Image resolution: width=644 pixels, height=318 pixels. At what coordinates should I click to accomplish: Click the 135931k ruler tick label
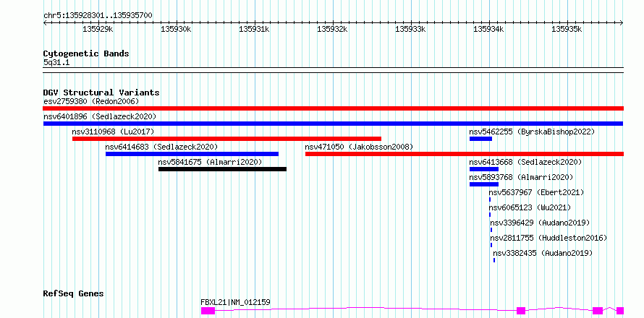point(254,29)
